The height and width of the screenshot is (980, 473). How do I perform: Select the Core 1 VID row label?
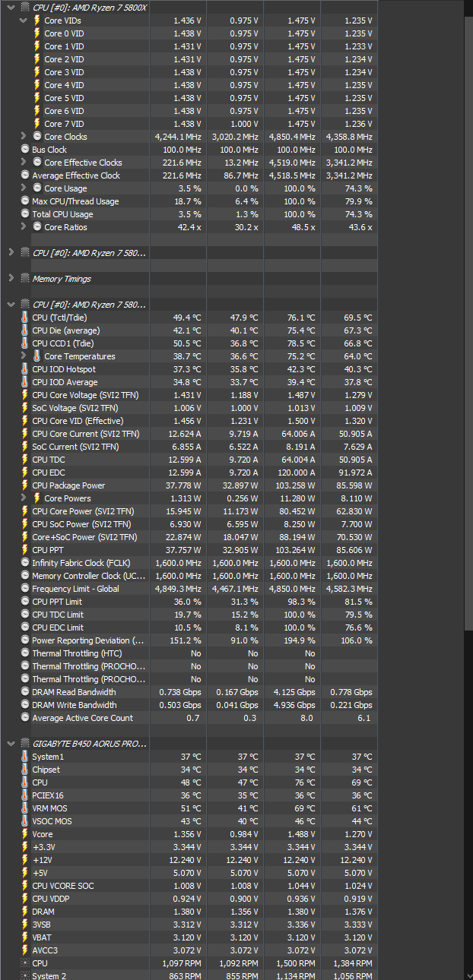[x=64, y=46]
